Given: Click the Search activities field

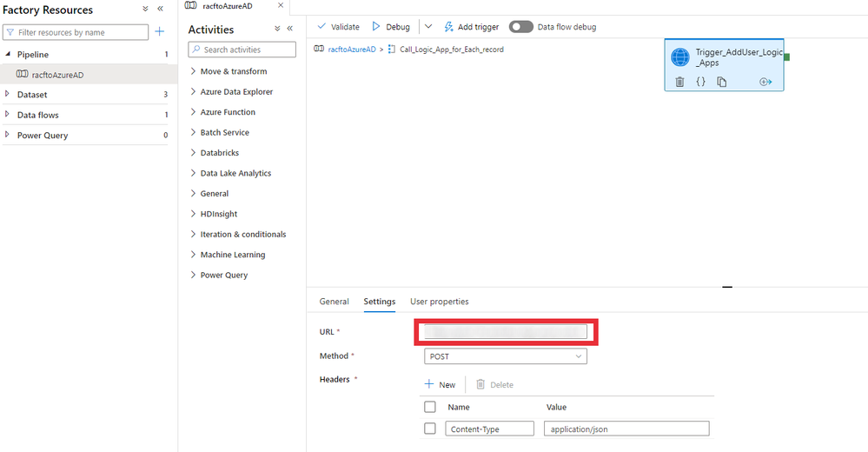Looking at the screenshot, I should (x=242, y=50).
